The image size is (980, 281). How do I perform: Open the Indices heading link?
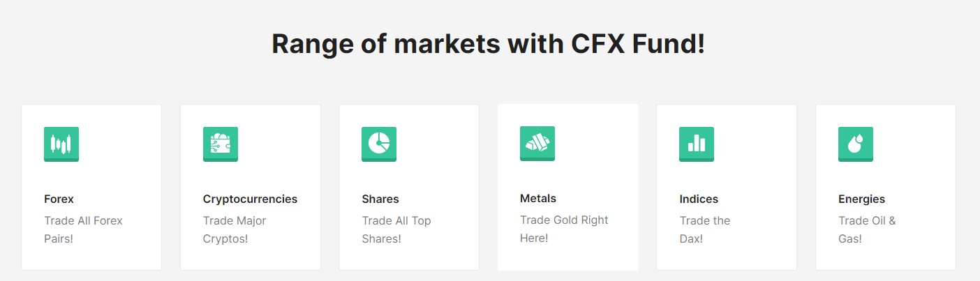699,199
